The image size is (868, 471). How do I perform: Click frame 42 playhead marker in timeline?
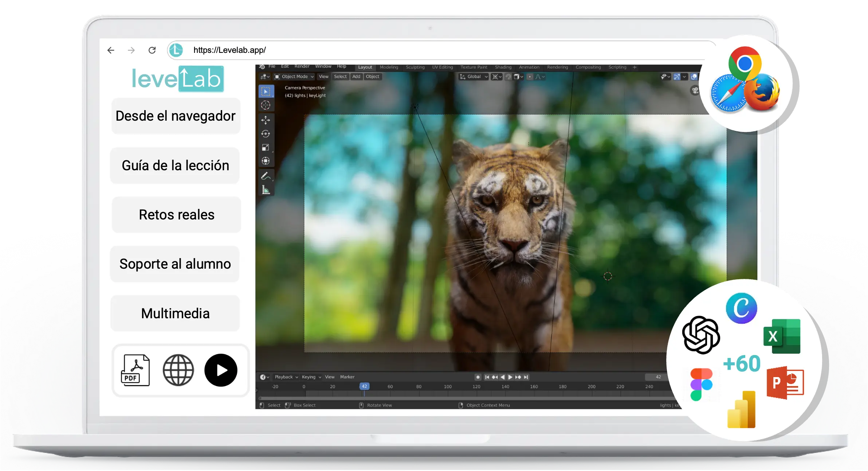tap(364, 386)
